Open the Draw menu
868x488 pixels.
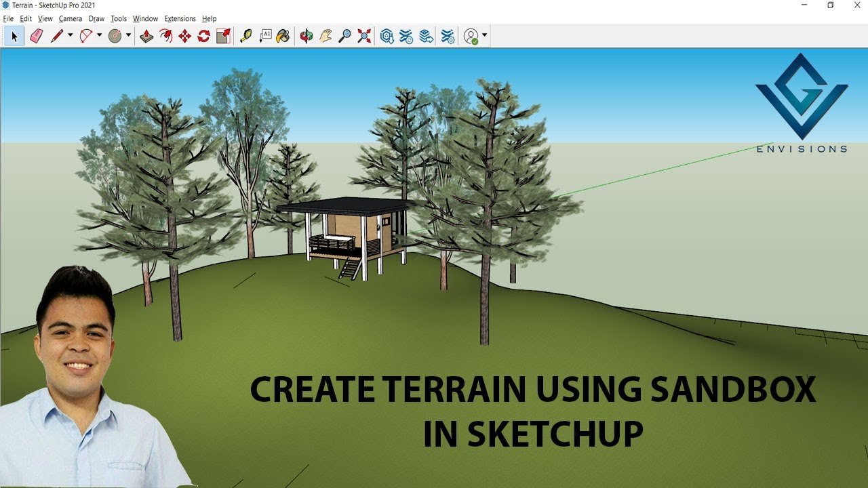point(96,19)
